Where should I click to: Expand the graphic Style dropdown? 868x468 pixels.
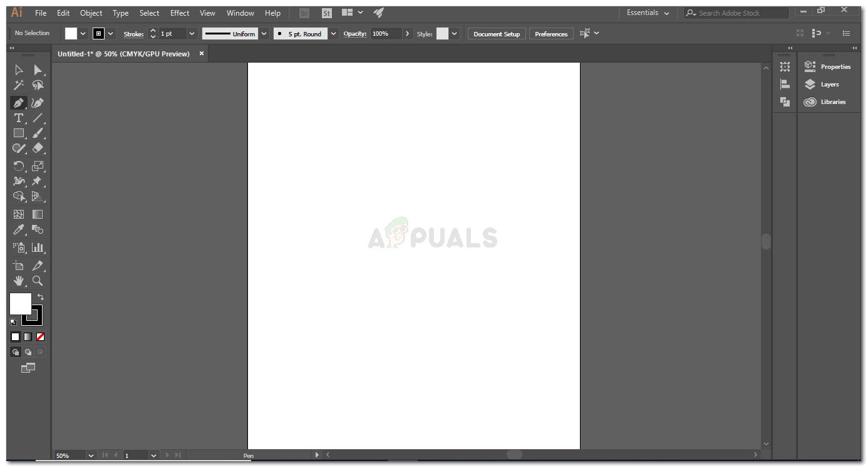(x=454, y=34)
